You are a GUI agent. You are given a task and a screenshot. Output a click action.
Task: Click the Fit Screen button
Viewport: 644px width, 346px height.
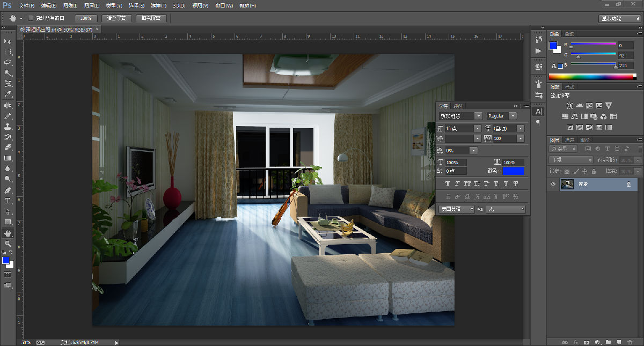pos(116,18)
